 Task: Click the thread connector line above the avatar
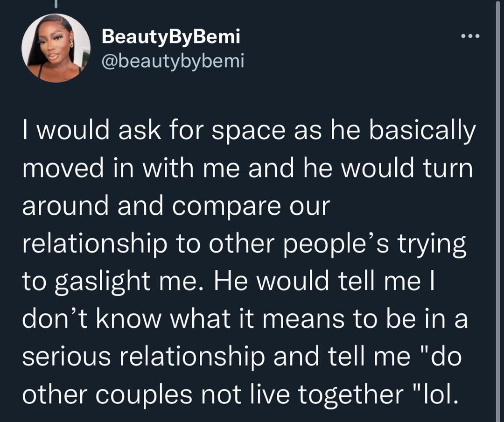(x=55, y=4)
